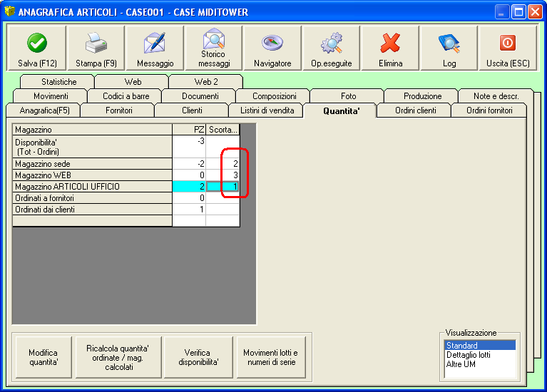Image resolution: width=547 pixels, height=392 pixels.
Task: Click PZ value of Magazzino ARTICOLI UFFICIO
Action: click(189, 187)
